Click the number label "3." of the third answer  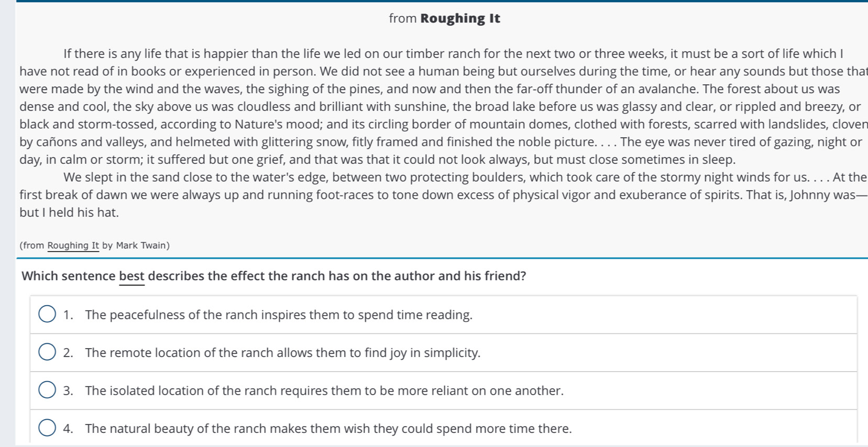pyautogui.click(x=68, y=390)
